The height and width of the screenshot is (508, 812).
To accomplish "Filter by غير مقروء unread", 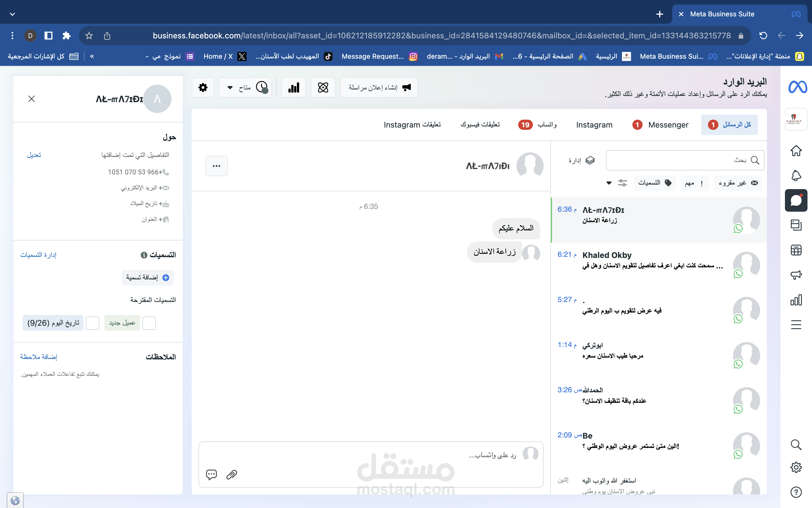I will [738, 183].
